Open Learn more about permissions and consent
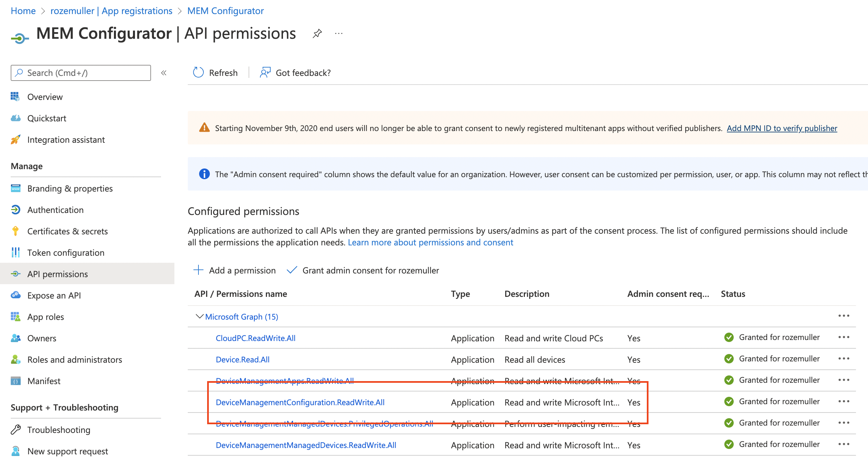 click(x=431, y=242)
